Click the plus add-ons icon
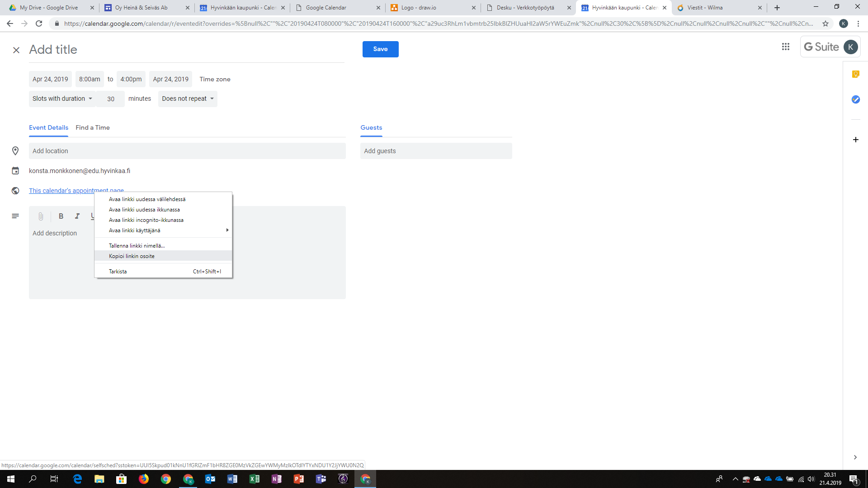Screen dimensions: 868x488 (x=855, y=140)
